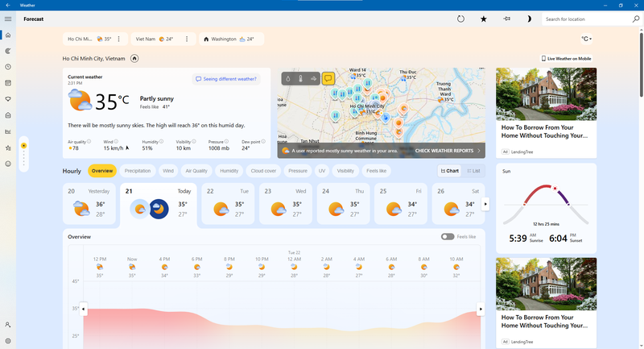
Task: Open the feedback smiley sidebar icon
Action: pyautogui.click(x=8, y=164)
